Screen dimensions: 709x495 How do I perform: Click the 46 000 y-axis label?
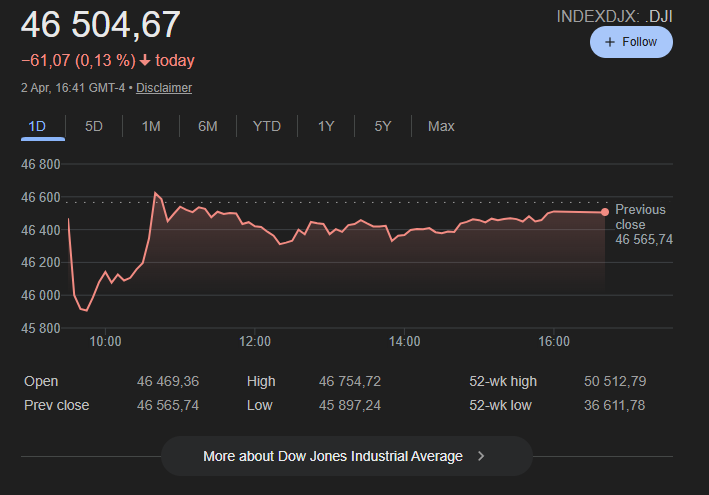(x=41, y=295)
